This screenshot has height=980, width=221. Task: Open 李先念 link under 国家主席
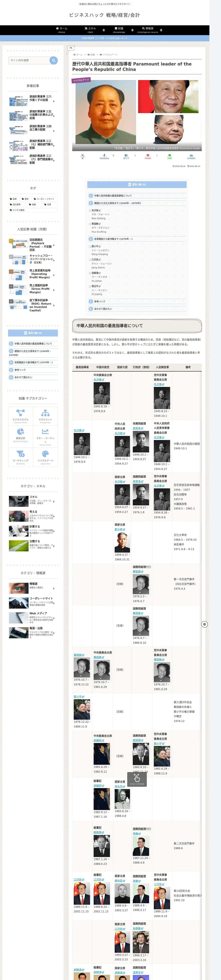tap(120, 786)
